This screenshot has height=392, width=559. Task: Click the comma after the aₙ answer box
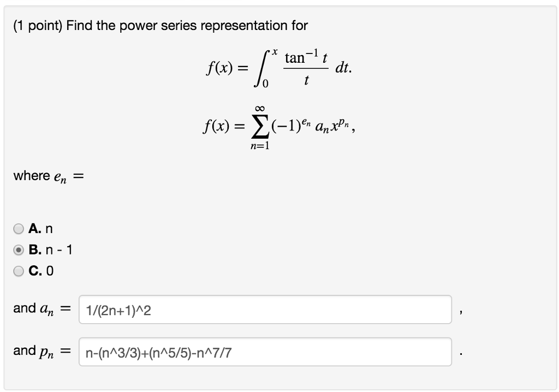coord(460,311)
